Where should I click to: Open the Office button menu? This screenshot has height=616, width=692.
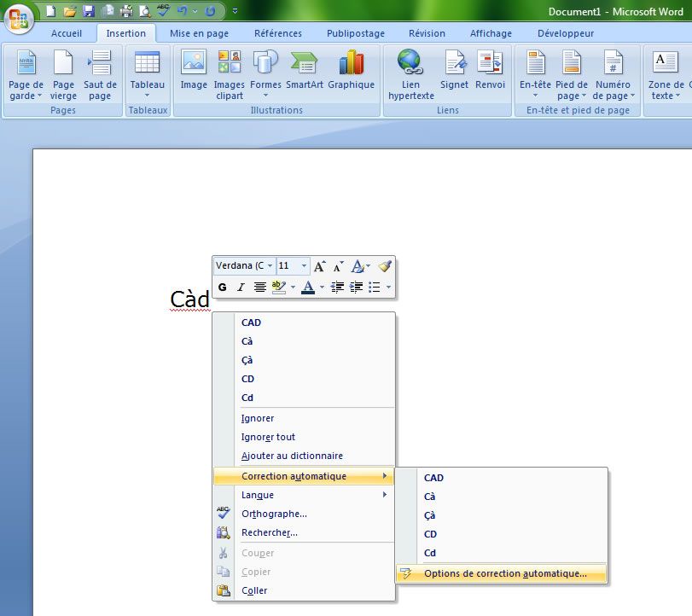18,18
